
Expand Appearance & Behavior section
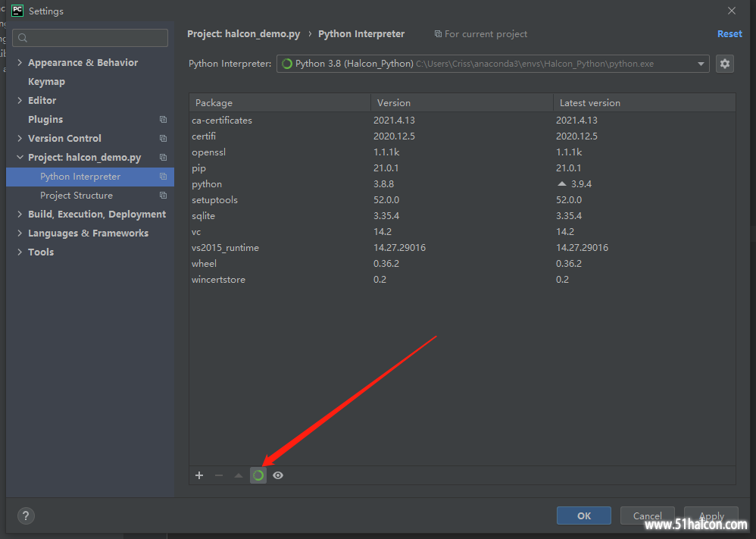(x=20, y=62)
